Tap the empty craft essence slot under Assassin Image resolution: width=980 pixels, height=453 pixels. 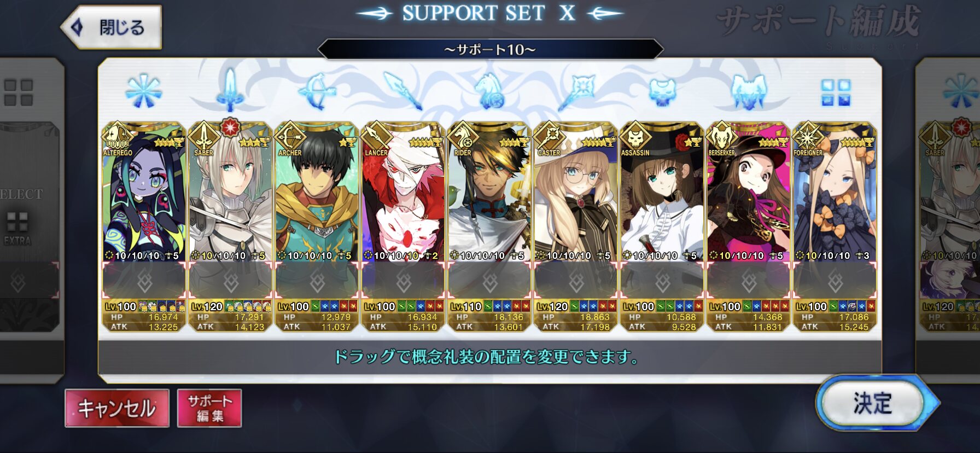tap(662, 281)
